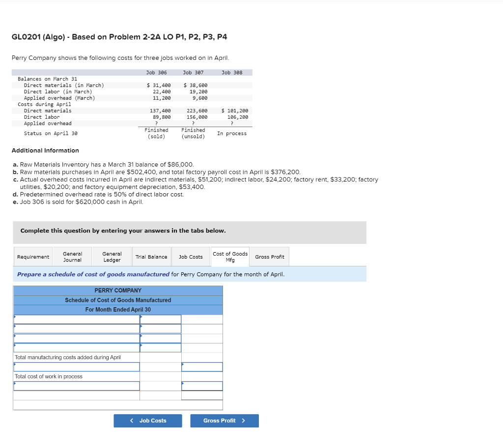This screenshot has width=503, height=448.
Task: Switch to the Gross Profit tab
Action: [269, 256]
